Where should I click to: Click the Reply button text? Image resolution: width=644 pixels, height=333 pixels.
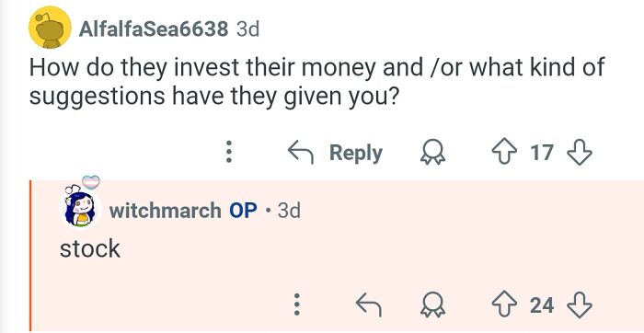tap(356, 153)
